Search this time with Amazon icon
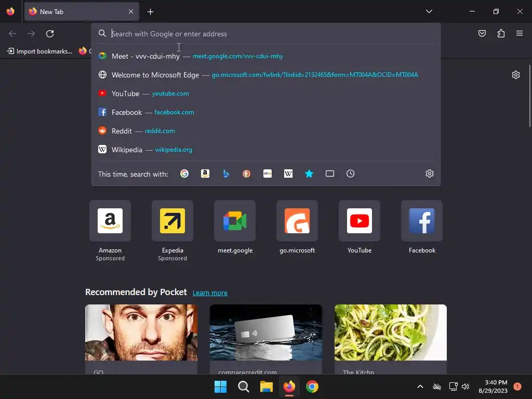 click(x=205, y=174)
